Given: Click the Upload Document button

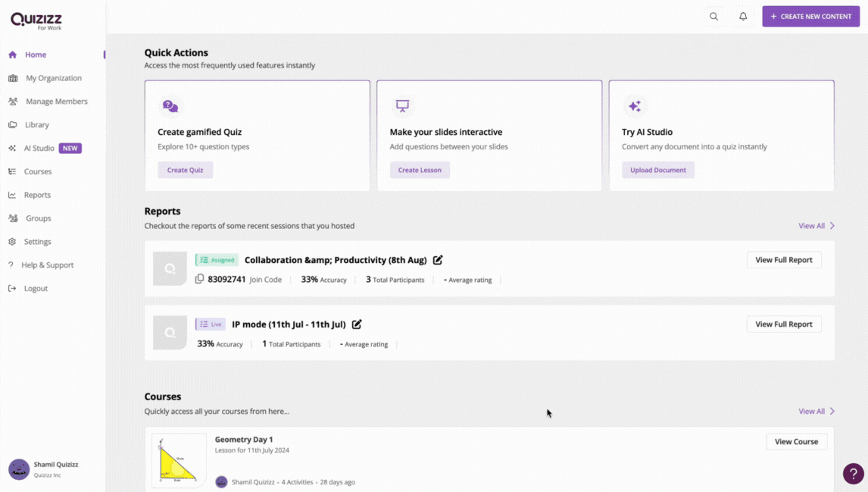Looking at the screenshot, I should point(657,170).
